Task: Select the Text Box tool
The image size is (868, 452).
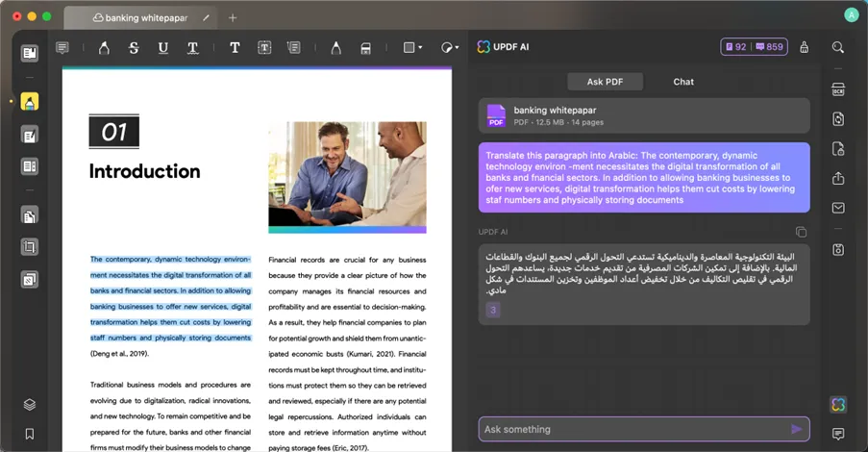Action: coord(264,48)
